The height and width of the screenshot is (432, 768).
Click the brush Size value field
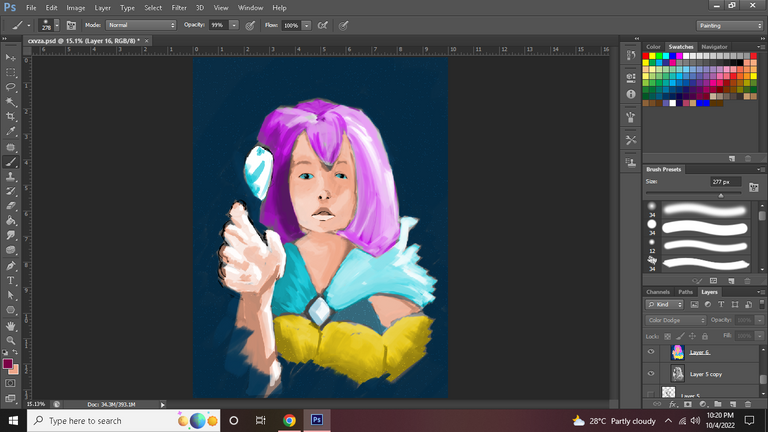725,182
